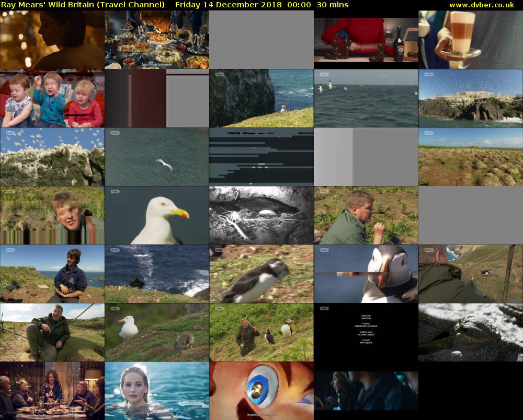Select the Friday 14 December 2018 date text
The height and width of the screenshot is (420, 523).
(229, 5)
